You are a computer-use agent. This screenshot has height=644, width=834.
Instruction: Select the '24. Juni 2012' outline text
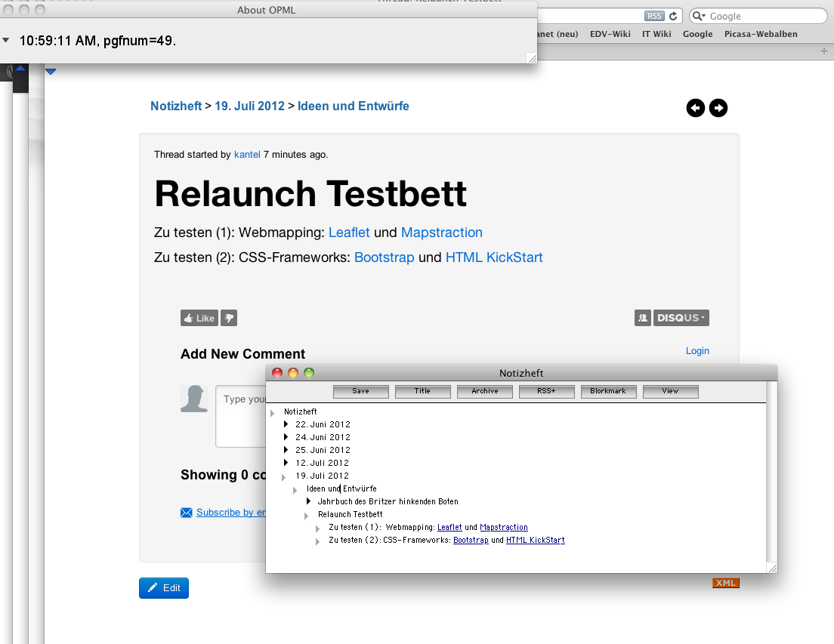click(x=323, y=437)
